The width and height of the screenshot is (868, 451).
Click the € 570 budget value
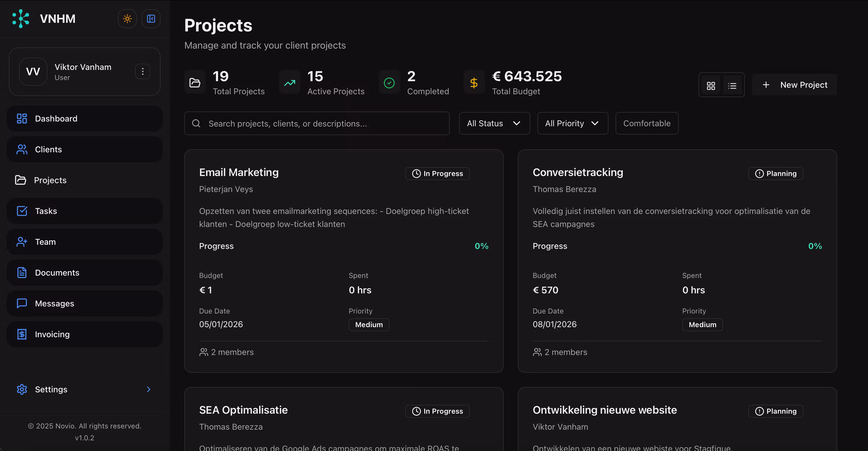tap(545, 290)
